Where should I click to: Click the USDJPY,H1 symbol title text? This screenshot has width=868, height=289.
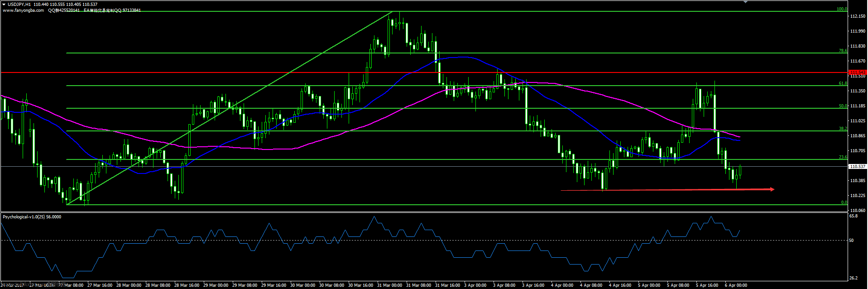tap(19, 4)
